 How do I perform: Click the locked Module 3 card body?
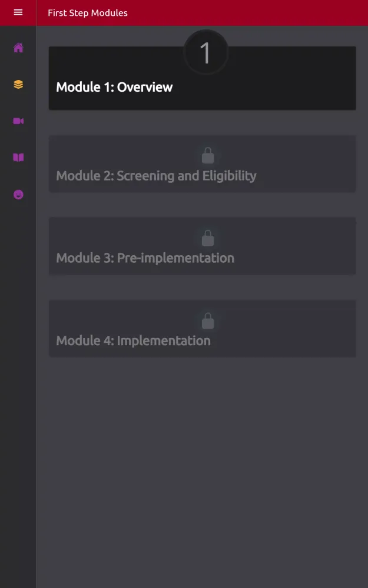[202, 246]
